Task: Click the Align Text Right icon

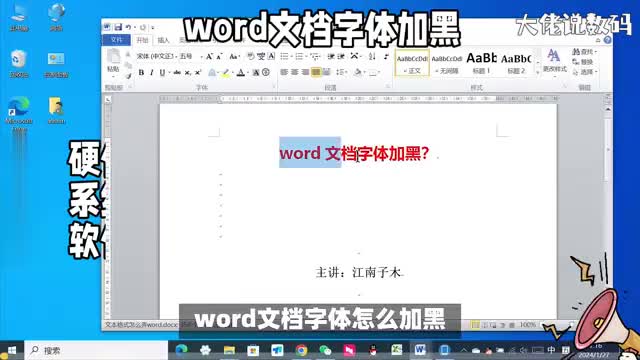Action: click(305, 72)
